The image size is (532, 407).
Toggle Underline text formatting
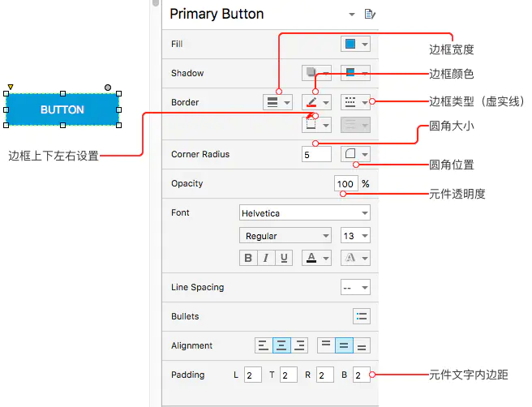click(284, 258)
